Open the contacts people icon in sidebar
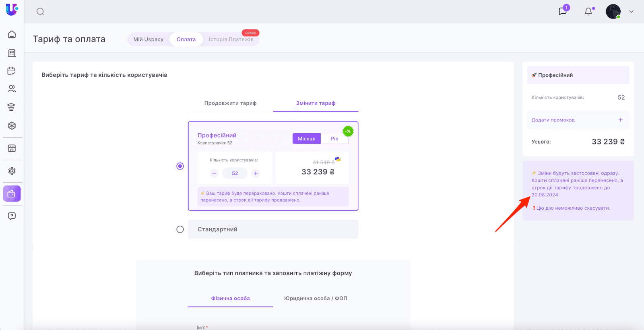This screenshot has width=644, height=330. [x=12, y=89]
